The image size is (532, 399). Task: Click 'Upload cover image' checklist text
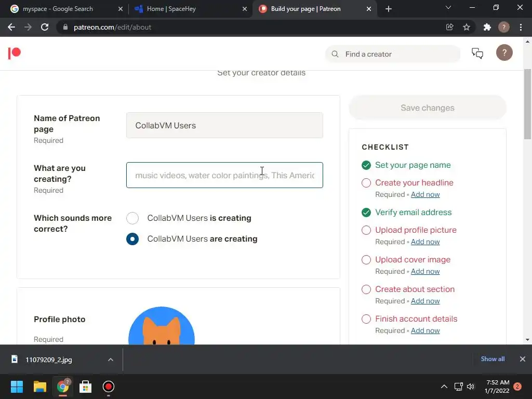click(x=413, y=260)
